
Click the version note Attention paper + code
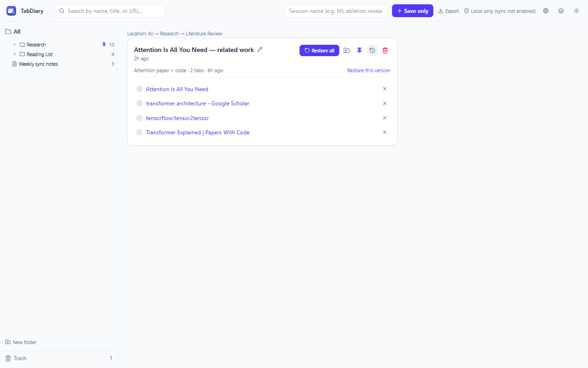pos(160,70)
